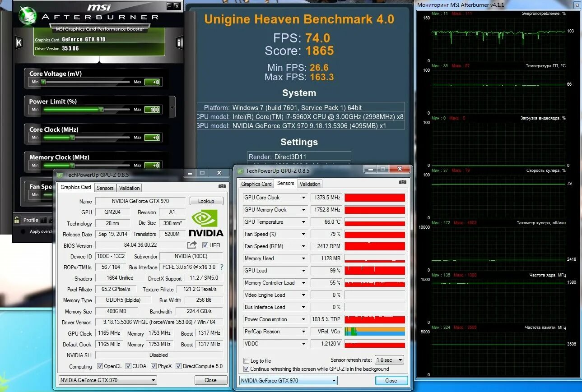The height and width of the screenshot is (392, 582).
Task: Click the GPU-Z title bar icon of the Graphics Card window
Action: click(60, 175)
